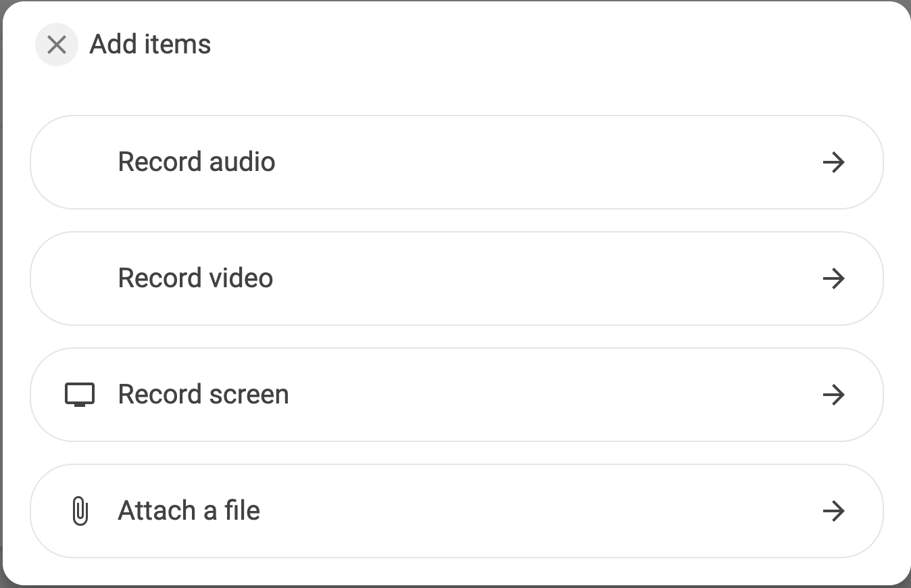Click the "Add items" dialog title
The width and height of the screenshot is (911, 588).
pyautogui.click(x=150, y=45)
